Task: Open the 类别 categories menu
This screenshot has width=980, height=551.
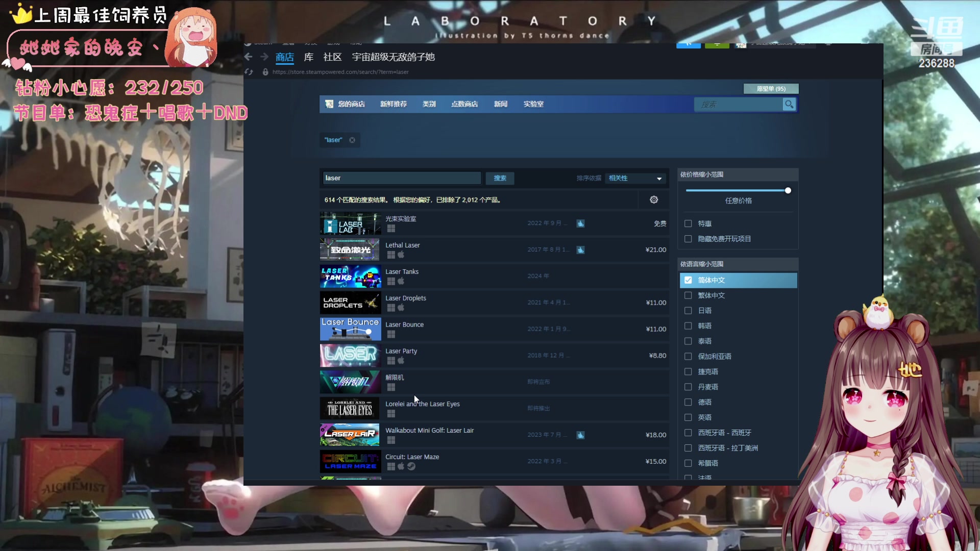Action: 429,104
